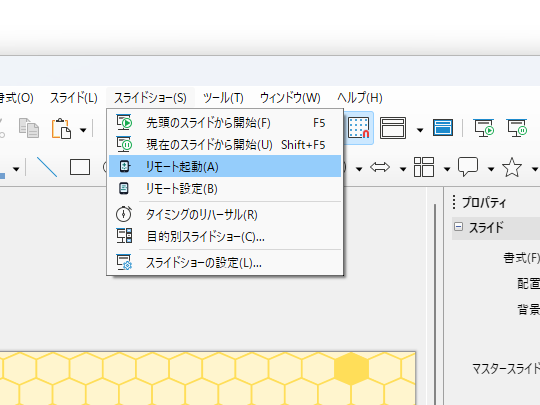The height and width of the screenshot is (405, 540).
Task: Open the callout shapes dropdown
Action: (491, 169)
